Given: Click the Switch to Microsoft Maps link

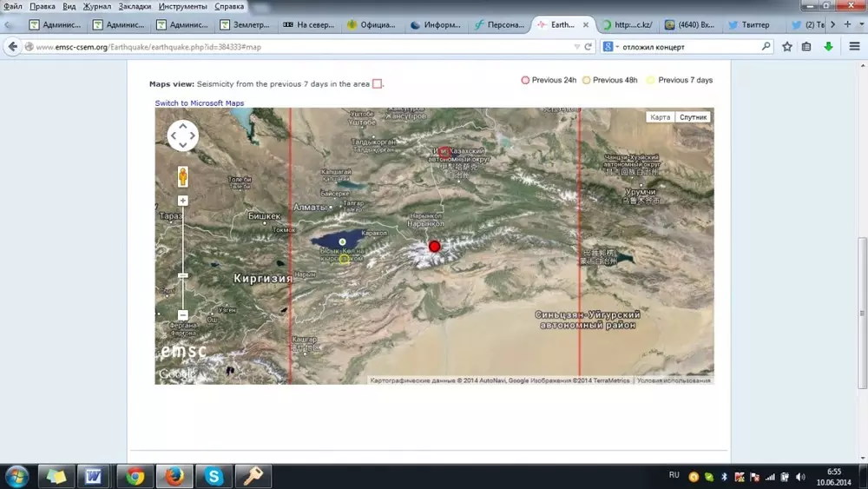Looking at the screenshot, I should [x=200, y=103].
